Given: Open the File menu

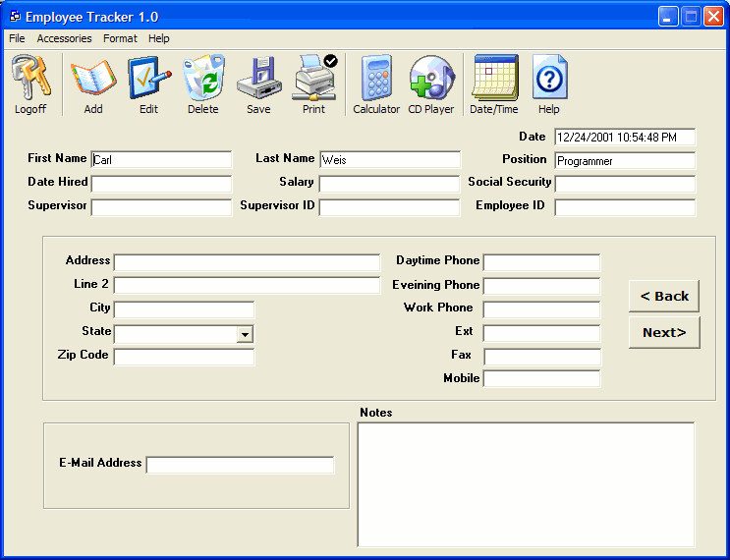Looking at the screenshot, I should tap(17, 38).
